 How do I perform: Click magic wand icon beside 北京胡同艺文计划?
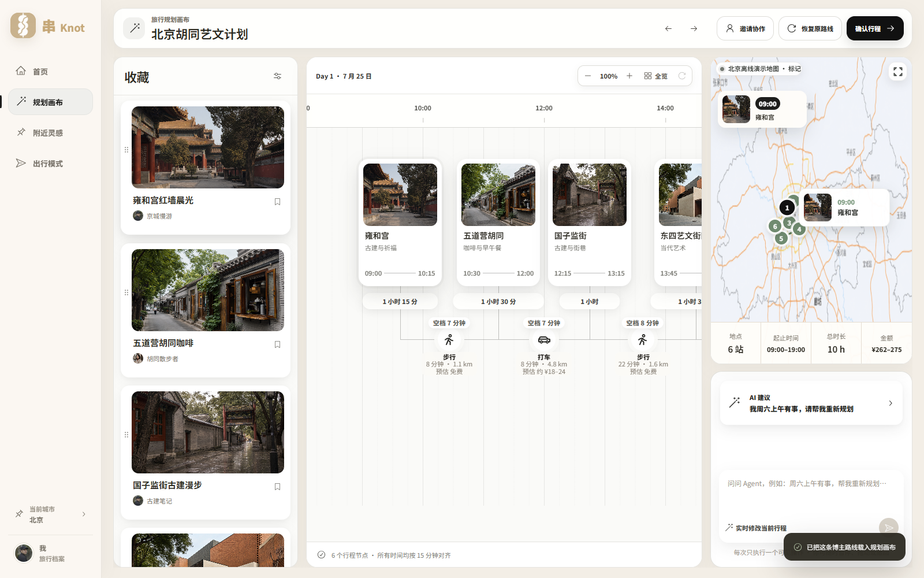click(135, 28)
